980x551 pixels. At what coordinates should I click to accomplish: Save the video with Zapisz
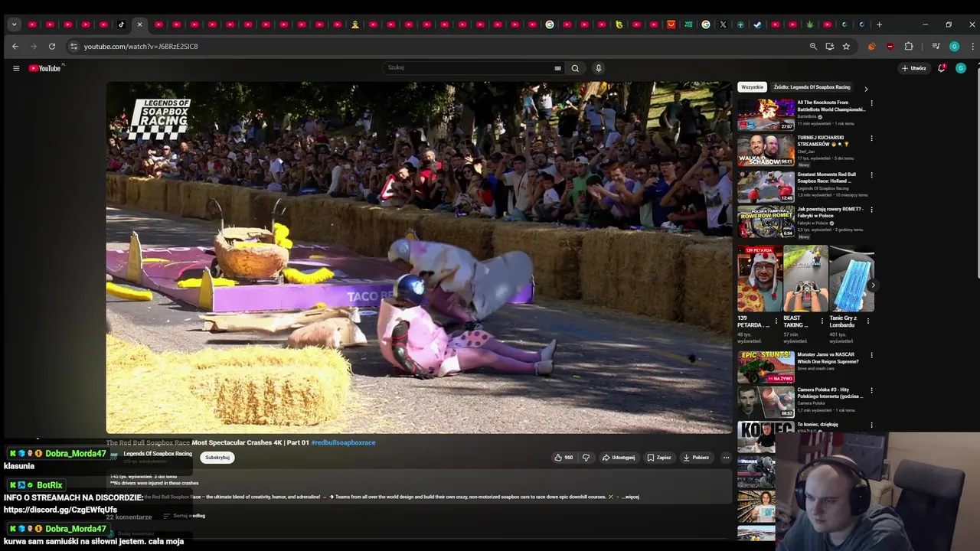(x=659, y=458)
